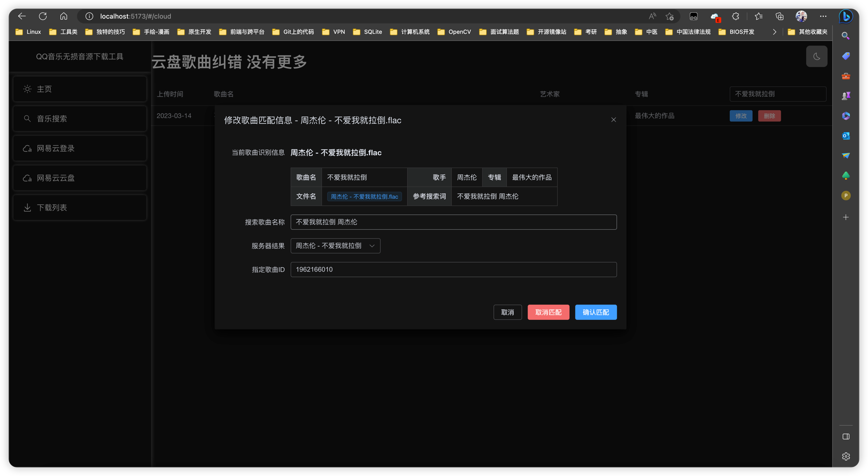Click the 最伟大的作品 album cell in table row
The image size is (868, 476).
[654, 116]
